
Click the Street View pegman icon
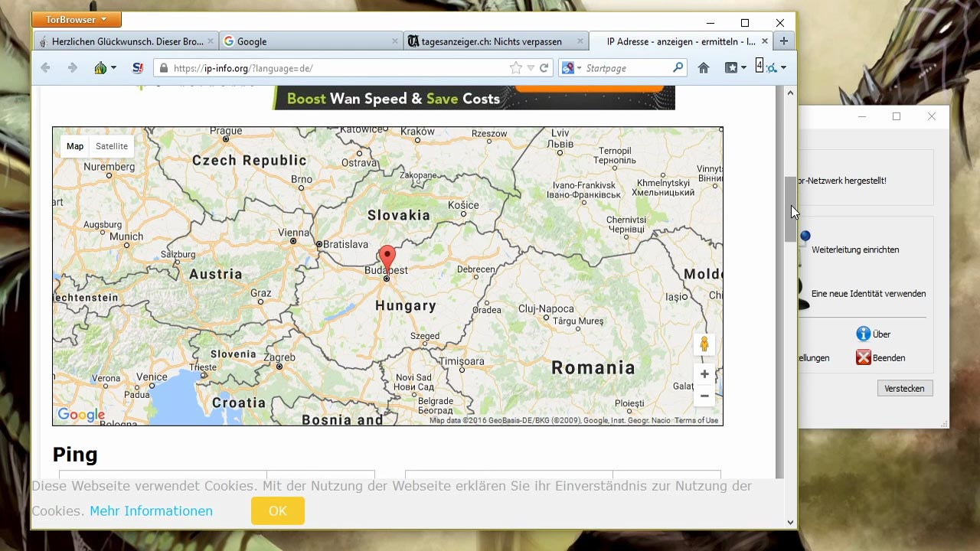tap(704, 345)
